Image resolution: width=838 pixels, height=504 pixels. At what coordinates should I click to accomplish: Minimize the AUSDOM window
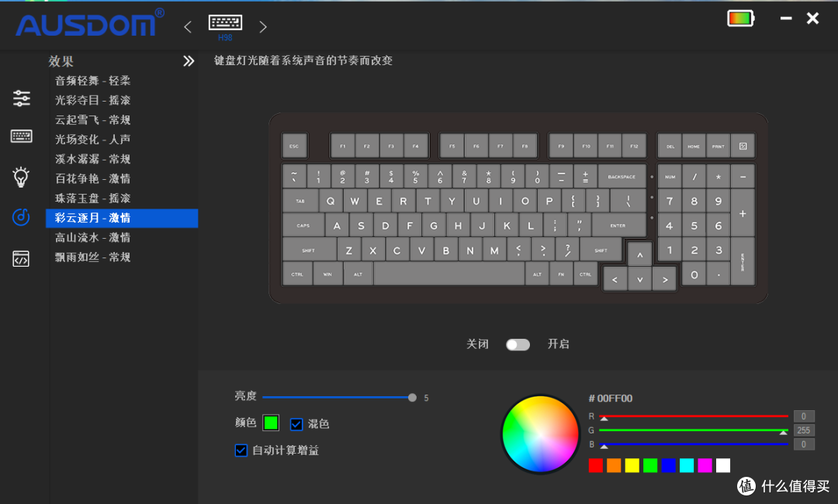tap(785, 18)
